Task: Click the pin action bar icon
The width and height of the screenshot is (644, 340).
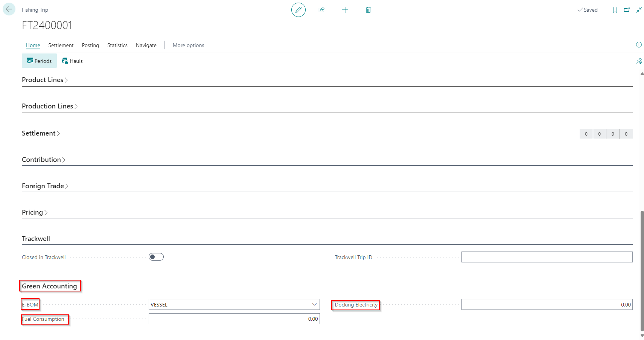Action: tap(639, 61)
